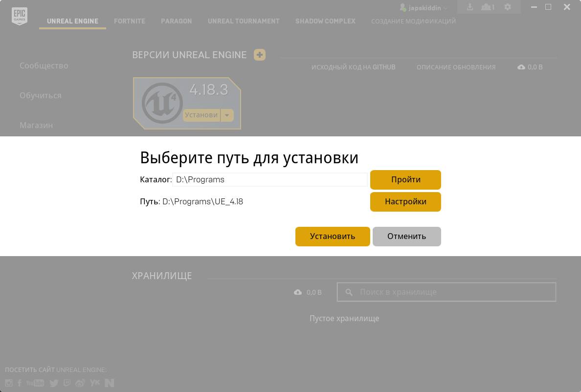Switch to the FORTNITE tab
581x392 pixels.
click(x=130, y=21)
